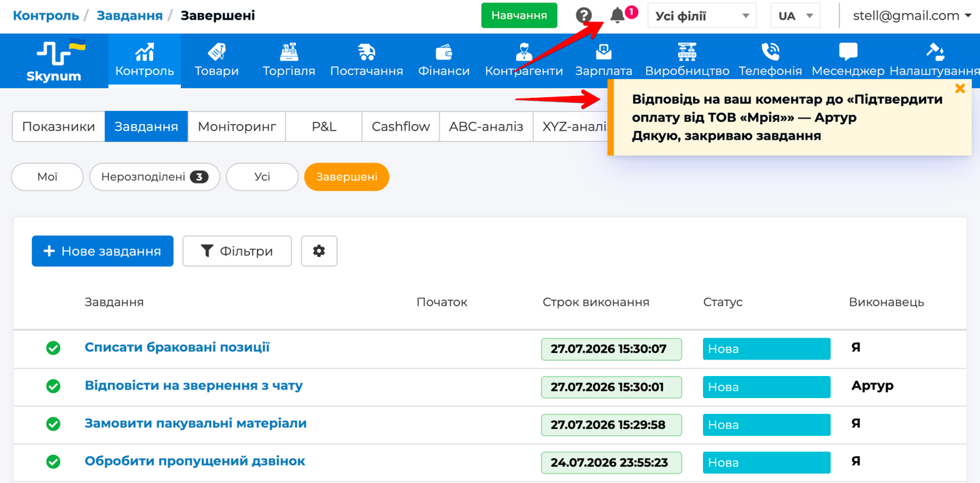Click the executor Артур cell
Image resolution: width=980 pixels, height=483 pixels.
click(x=872, y=386)
